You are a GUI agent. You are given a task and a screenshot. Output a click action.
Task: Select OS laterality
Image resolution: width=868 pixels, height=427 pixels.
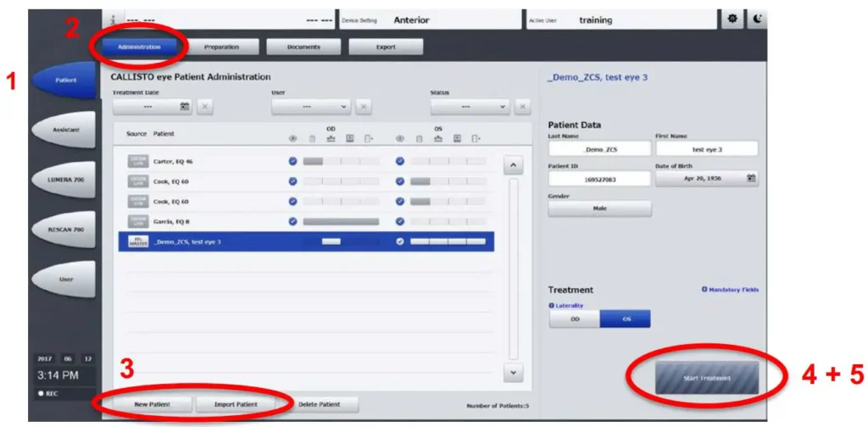coord(626,319)
